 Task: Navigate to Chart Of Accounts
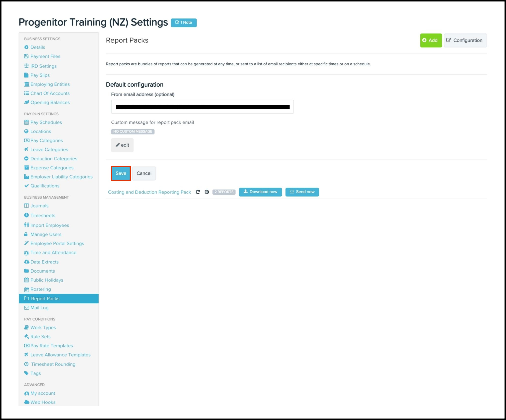(x=50, y=93)
